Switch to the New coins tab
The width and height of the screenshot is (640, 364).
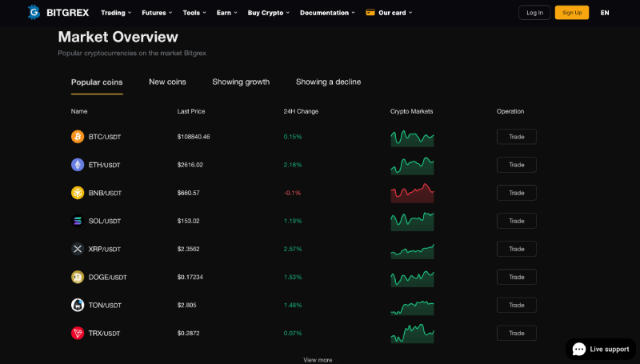pyautogui.click(x=167, y=82)
